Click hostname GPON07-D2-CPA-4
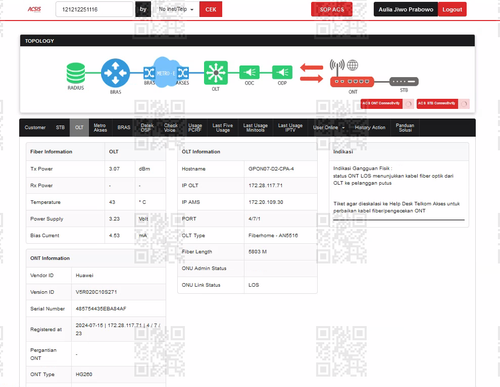500x387 pixels. click(x=271, y=169)
